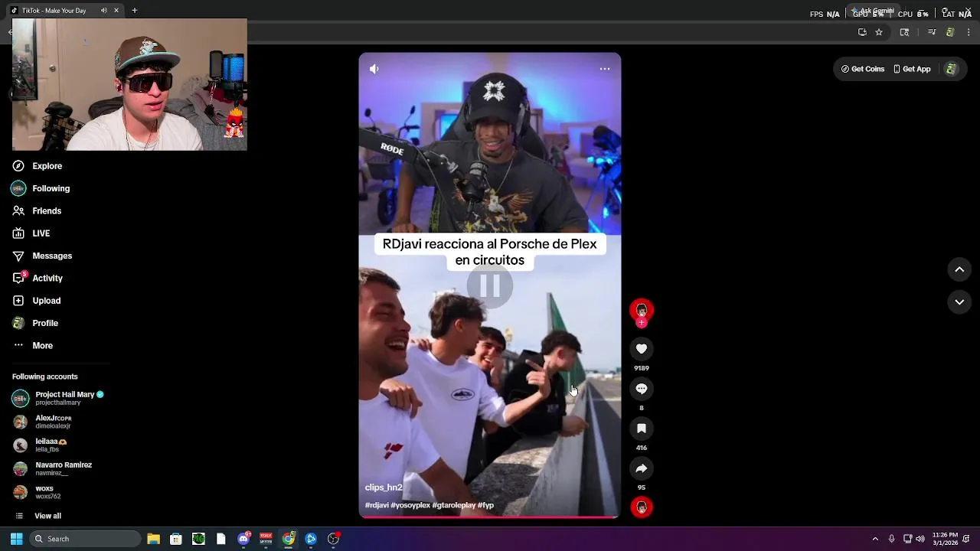Image resolution: width=980 pixels, height=551 pixels.
Task: Open the #rdjavi hashtag
Action: (x=377, y=505)
